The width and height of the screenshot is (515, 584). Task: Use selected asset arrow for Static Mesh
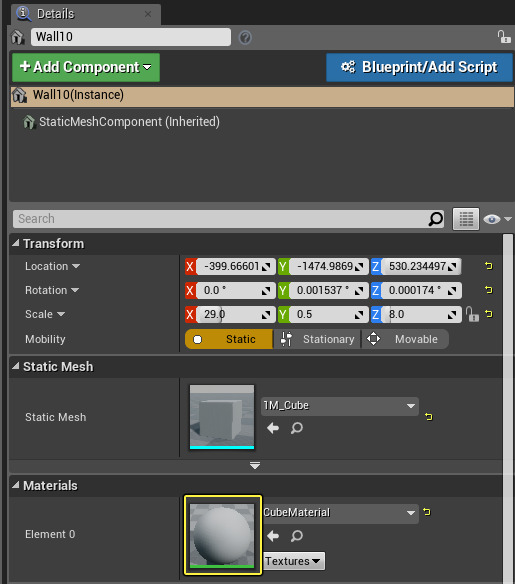tap(273, 428)
